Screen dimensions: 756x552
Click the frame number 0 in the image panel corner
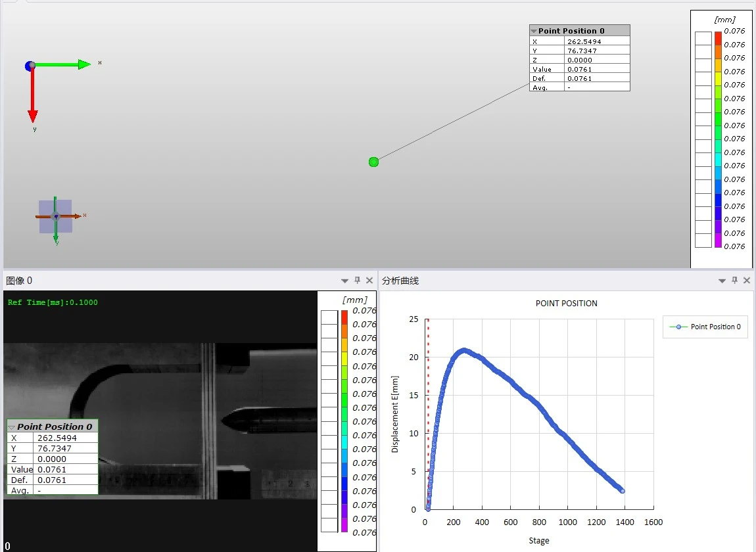(7, 545)
